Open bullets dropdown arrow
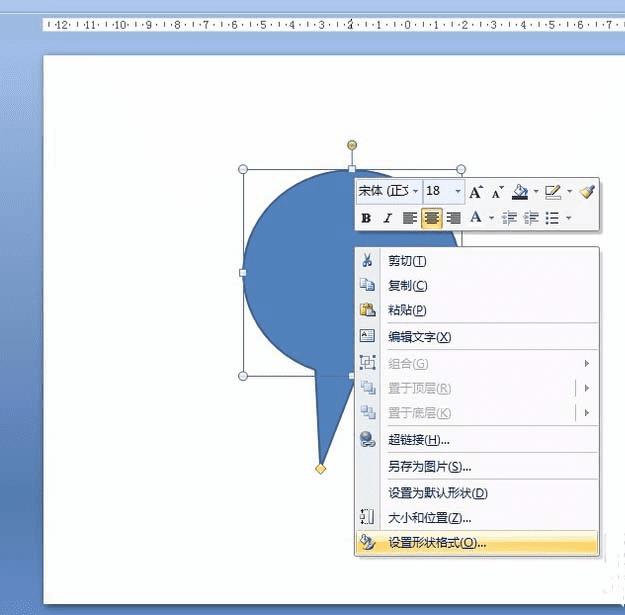 (568, 218)
